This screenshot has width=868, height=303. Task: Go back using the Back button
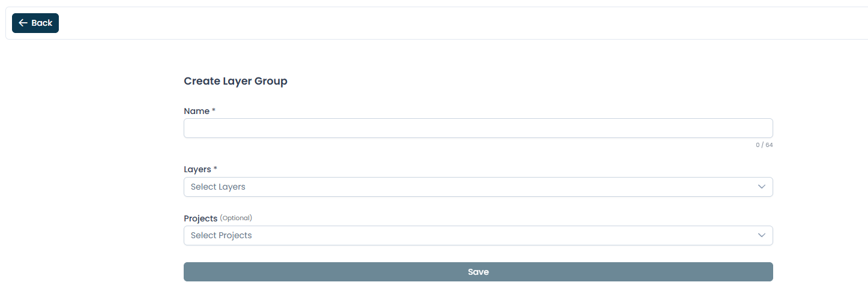(x=35, y=23)
